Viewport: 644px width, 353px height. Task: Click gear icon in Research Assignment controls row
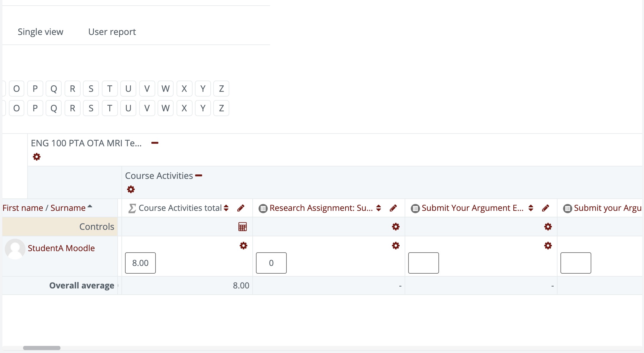tap(395, 227)
